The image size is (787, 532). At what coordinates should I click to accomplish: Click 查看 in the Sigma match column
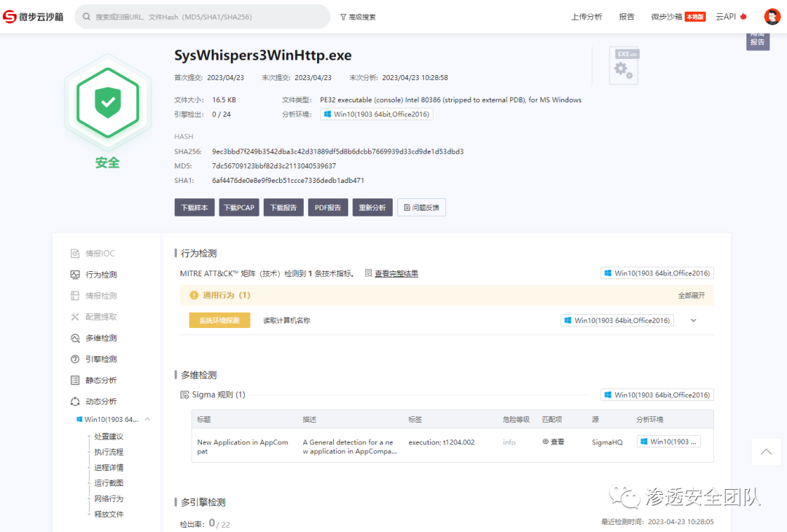click(x=553, y=442)
